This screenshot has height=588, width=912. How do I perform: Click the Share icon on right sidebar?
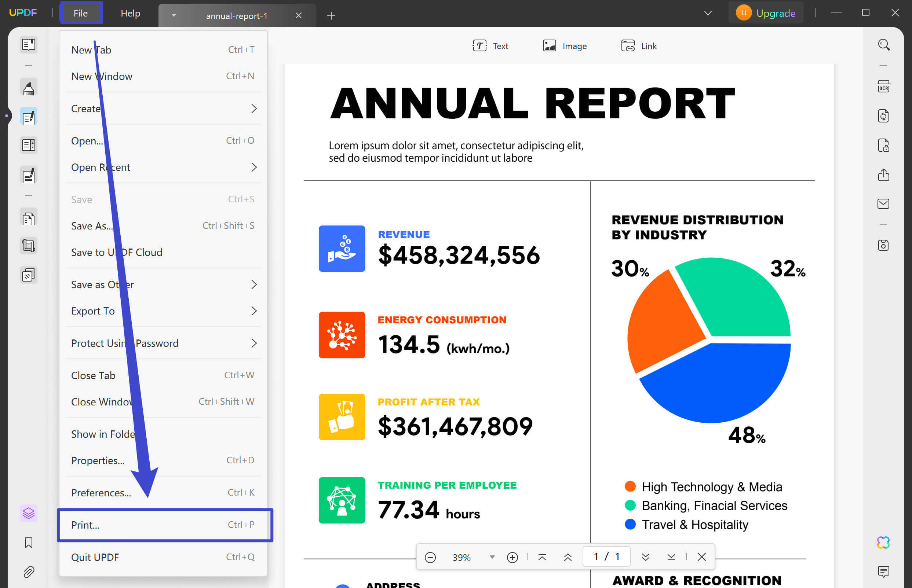883,175
